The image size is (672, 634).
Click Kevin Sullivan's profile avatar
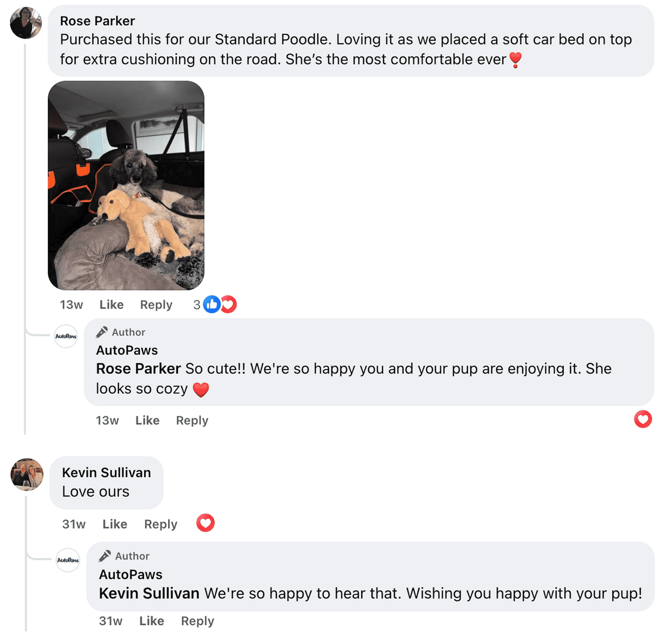tap(27, 474)
